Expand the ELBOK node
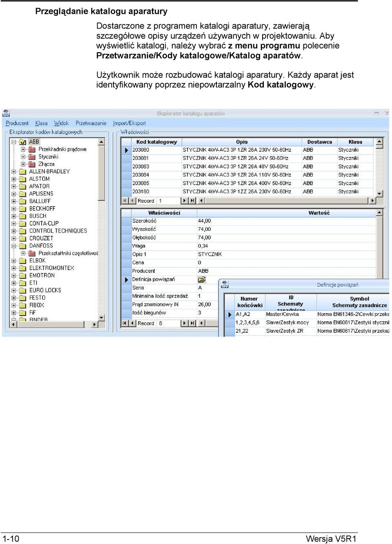Screen dimensions: 392x544 coord(14,261)
